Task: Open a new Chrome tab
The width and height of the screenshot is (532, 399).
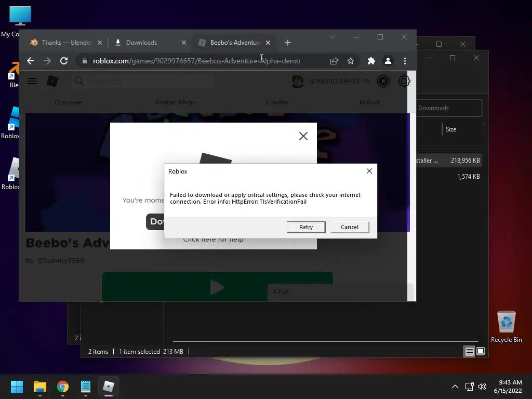Action: click(288, 43)
